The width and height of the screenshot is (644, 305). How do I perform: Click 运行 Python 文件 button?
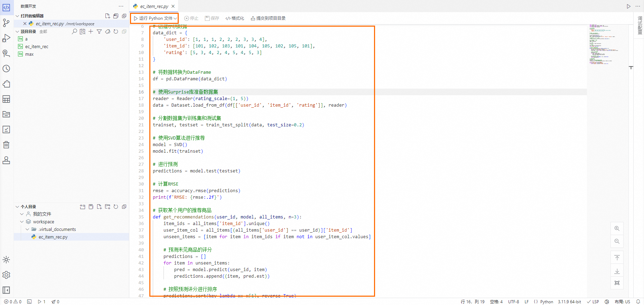pos(153,18)
